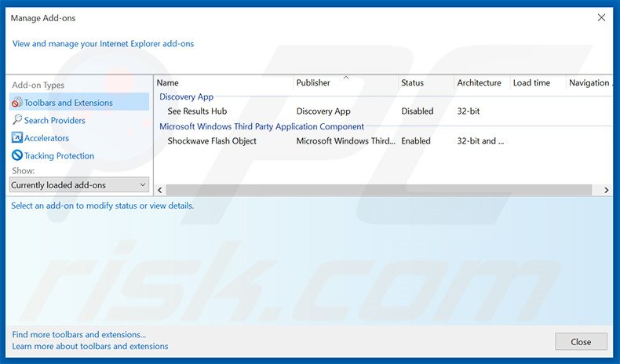The width and height of the screenshot is (620, 364).
Task: Click the Disabled status of See Results Hub
Action: (418, 111)
